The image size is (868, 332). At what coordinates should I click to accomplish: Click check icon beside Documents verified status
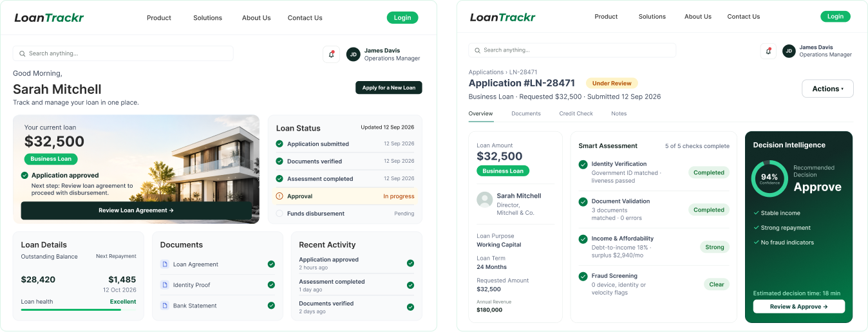[279, 161]
